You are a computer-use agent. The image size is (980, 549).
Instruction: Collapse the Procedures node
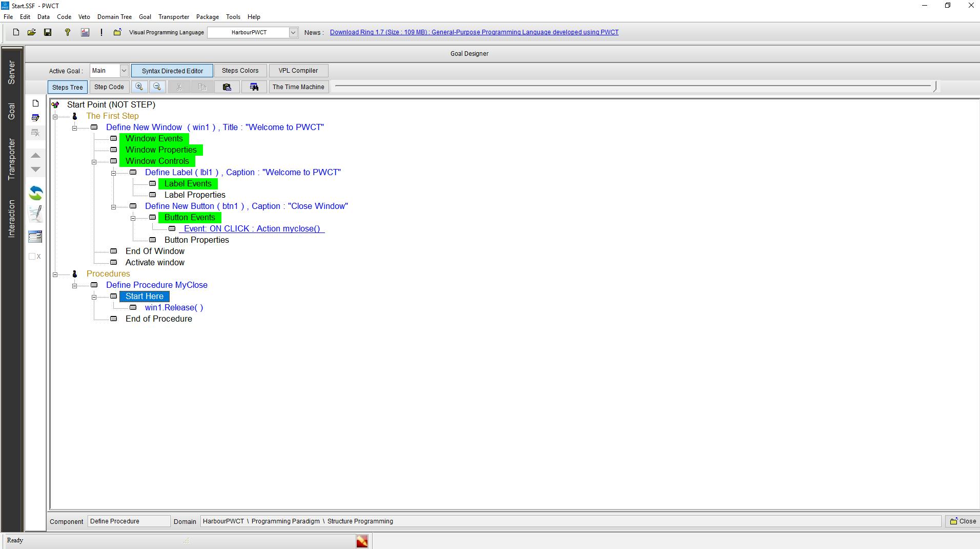click(x=55, y=274)
